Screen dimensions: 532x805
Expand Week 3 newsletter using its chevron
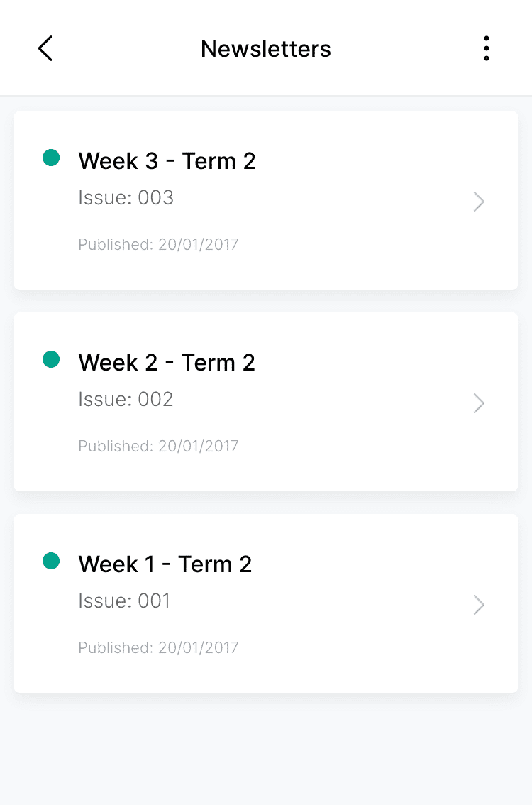pyautogui.click(x=479, y=202)
